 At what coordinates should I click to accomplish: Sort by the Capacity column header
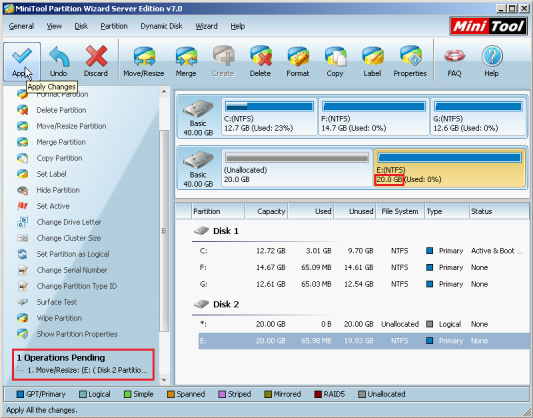point(266,211)
